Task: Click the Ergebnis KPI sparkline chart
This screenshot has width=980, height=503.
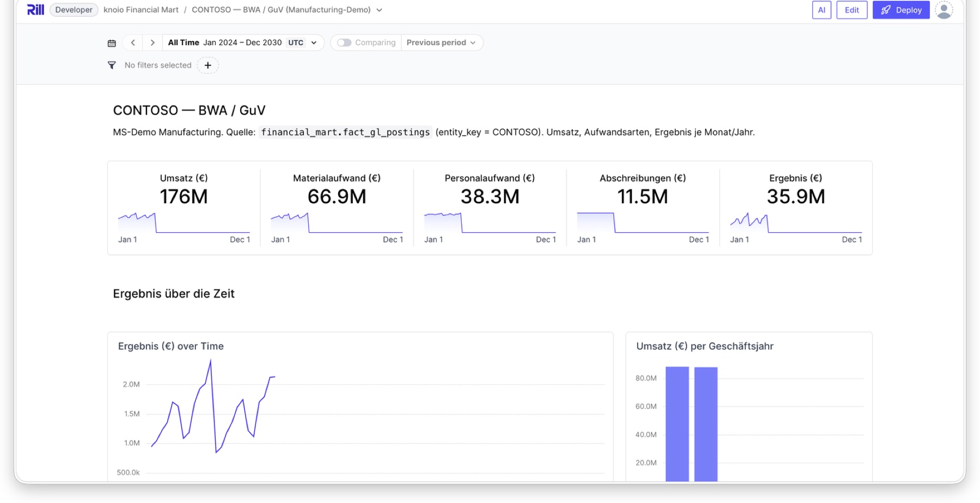Action: click(x=796, y=223)
